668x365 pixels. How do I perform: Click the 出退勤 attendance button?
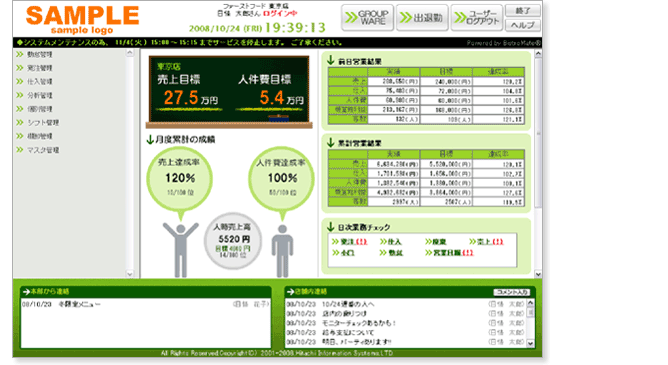click(x=422, y=18)
